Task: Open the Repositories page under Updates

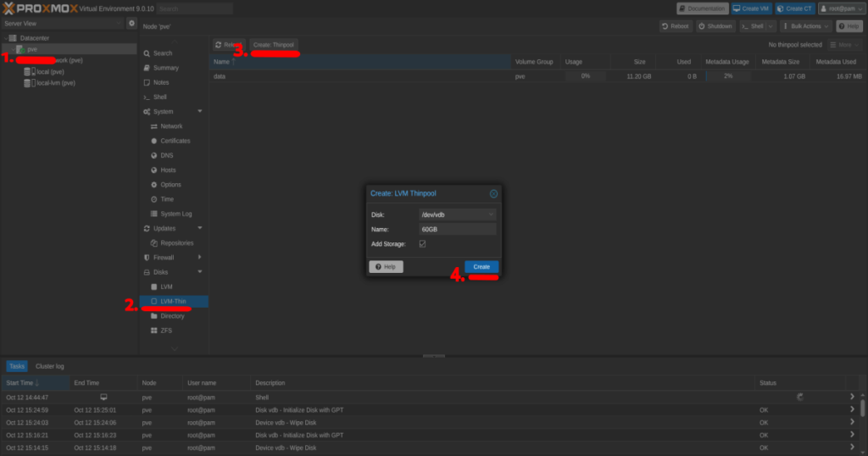Action: [x=176, y=242]
